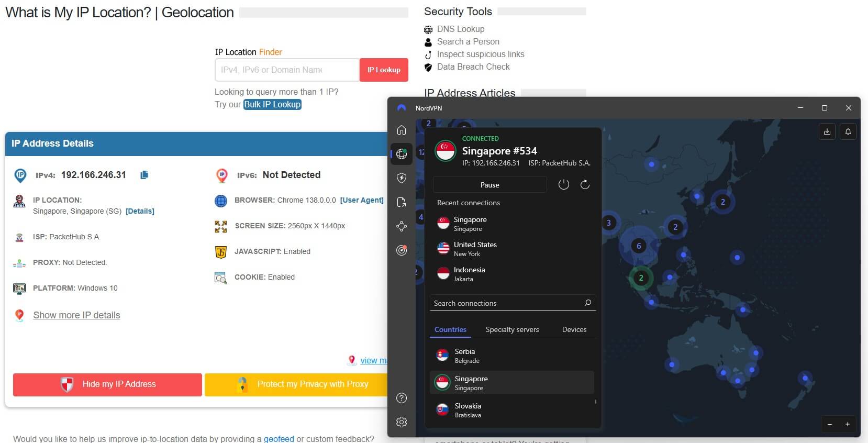
Task: Open the file sharing icon in NordVPN sidebar
Action: coord(402,202)
